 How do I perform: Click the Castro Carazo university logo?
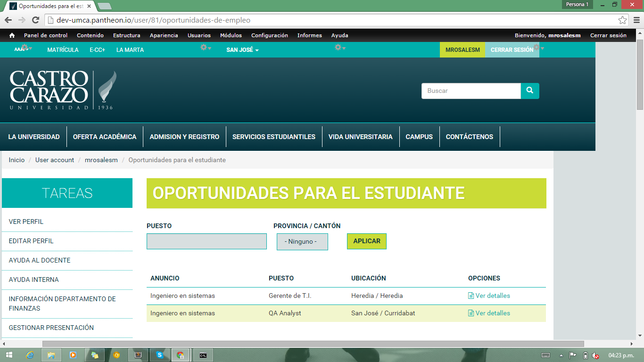tap(63, 90)
